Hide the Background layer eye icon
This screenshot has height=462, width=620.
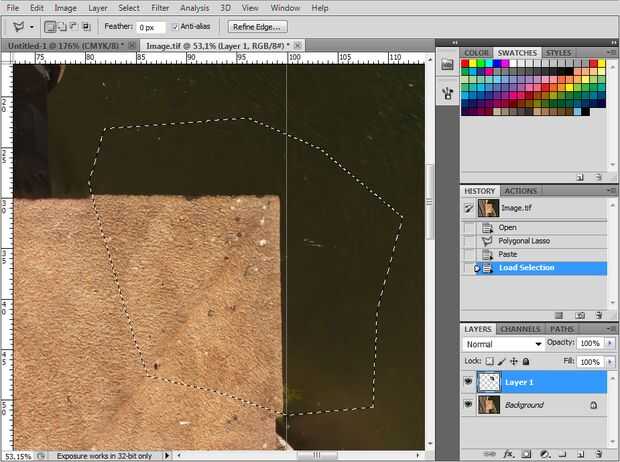tap(468, 405)
